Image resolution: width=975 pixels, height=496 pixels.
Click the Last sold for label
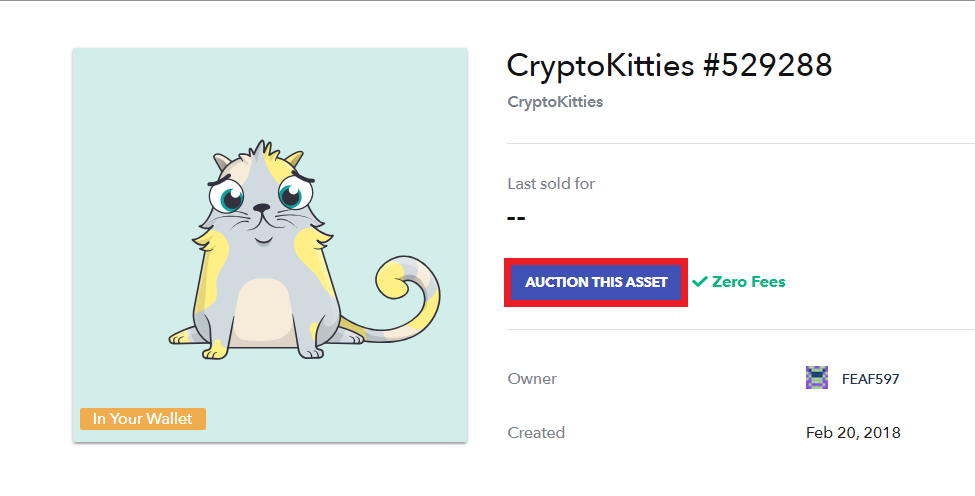tap(551, 183)
